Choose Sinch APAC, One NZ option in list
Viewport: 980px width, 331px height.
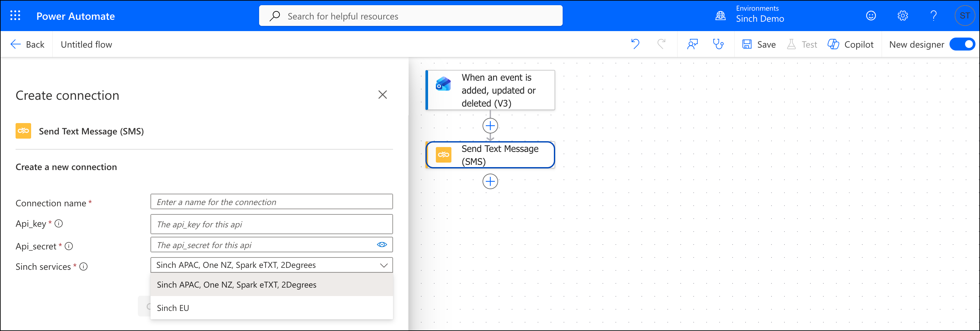point(272,285)
